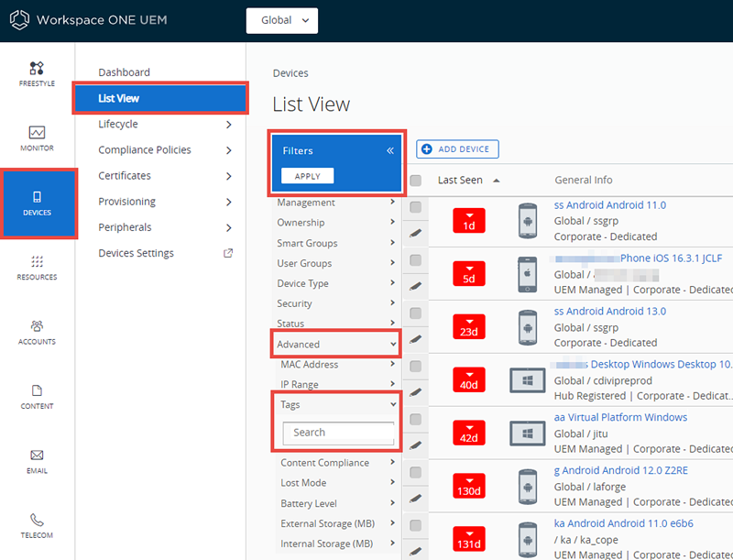This screenshot has height=560, width=733.
Task: Click the pencil edit icon for iPhone iOS 16.3.1
Action: pos(415,286)
